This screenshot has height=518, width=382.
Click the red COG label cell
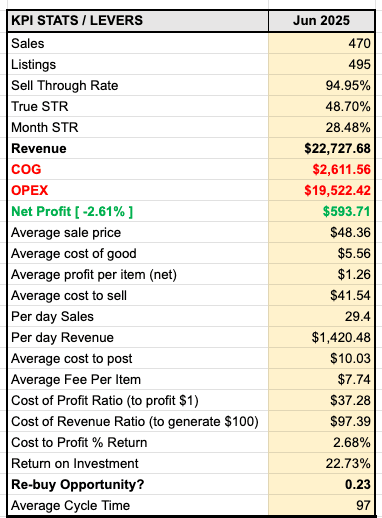138,169
